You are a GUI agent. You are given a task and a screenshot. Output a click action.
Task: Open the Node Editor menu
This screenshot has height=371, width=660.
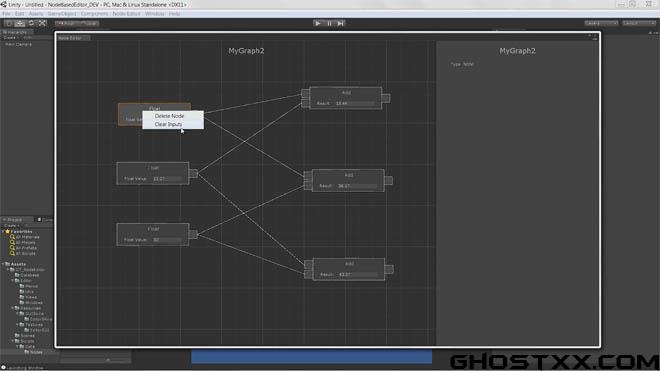126,14
